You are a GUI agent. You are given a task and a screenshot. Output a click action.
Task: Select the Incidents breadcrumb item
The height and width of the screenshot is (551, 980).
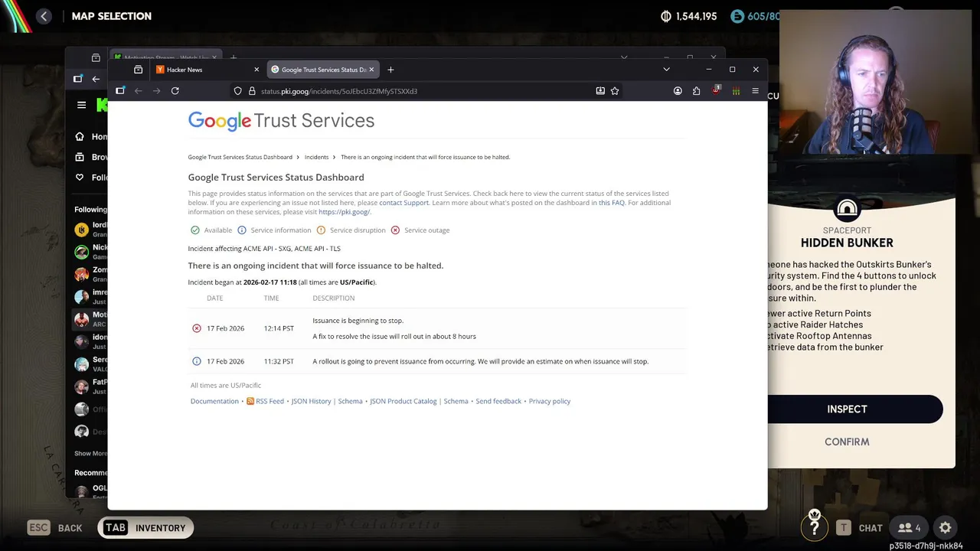[x=316, y=157]
